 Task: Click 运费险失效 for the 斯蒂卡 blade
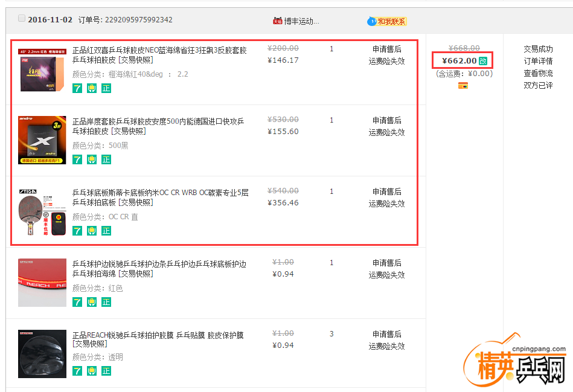pos(386,204)
